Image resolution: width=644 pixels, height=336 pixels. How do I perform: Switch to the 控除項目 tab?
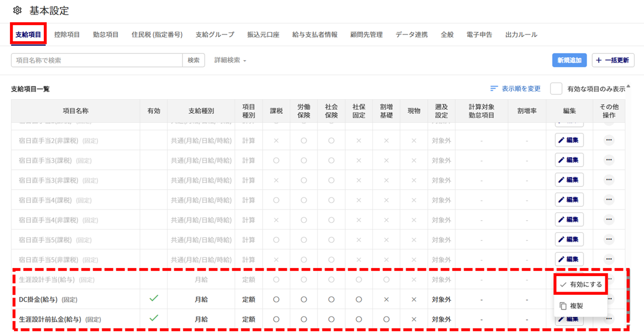tap(67, 35)
